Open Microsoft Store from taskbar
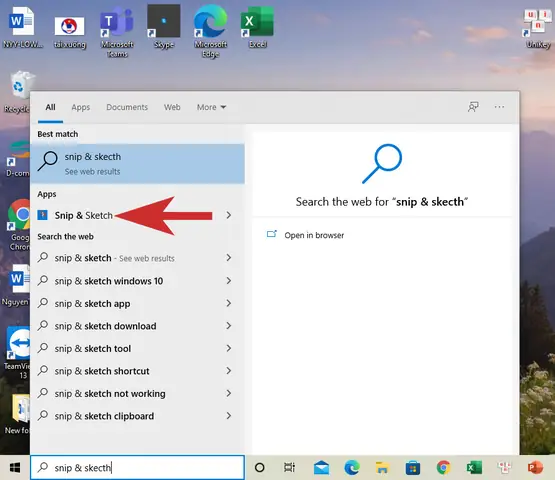555x480 pixels. pos(413,468)
